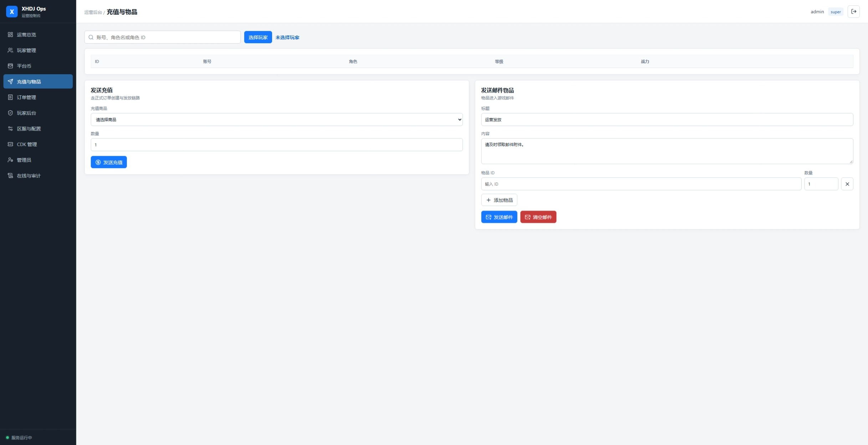Click the 选择玩家 button
This screenshot has width=868, height=445.
[258, 37]
